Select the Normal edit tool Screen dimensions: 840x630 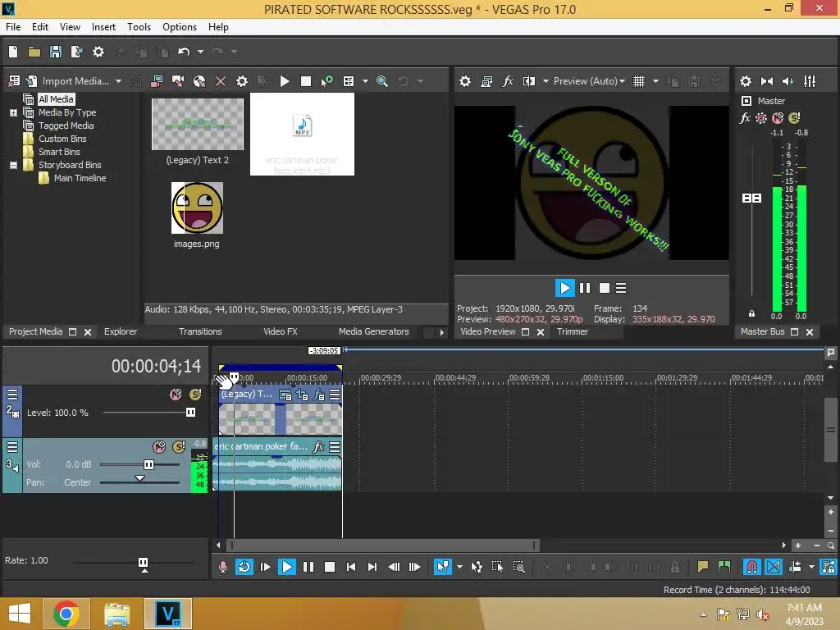(x=442, y=566)
